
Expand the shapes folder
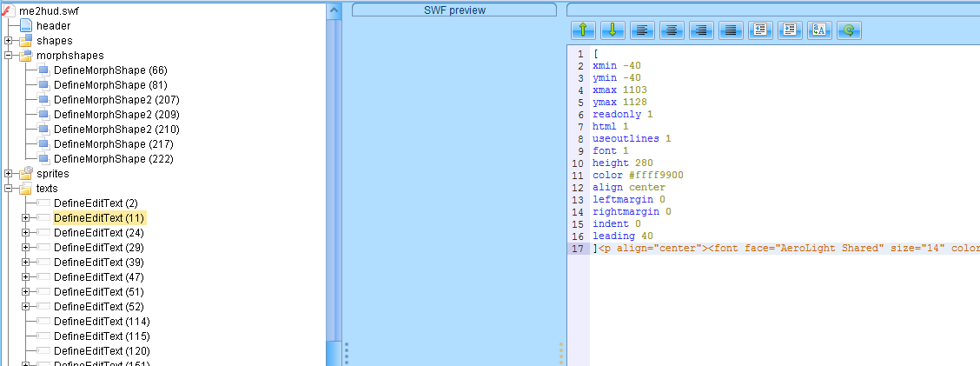(9, 41)
